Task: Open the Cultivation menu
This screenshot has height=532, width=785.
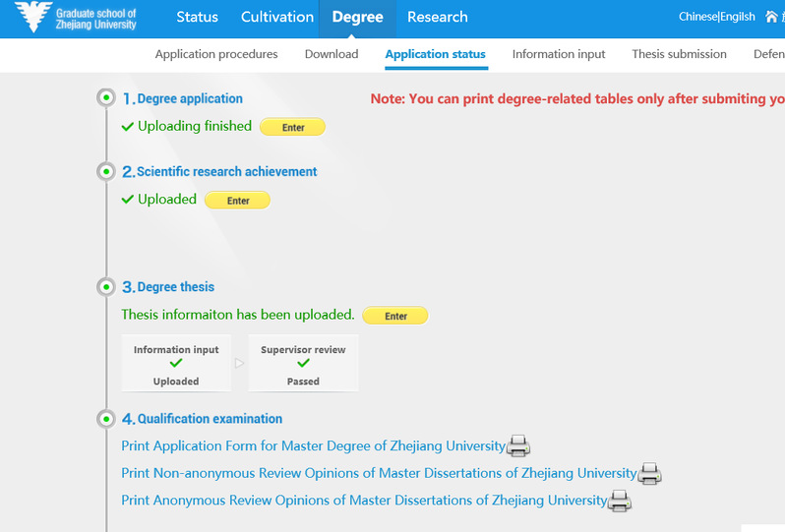Action: click(277, 17)
